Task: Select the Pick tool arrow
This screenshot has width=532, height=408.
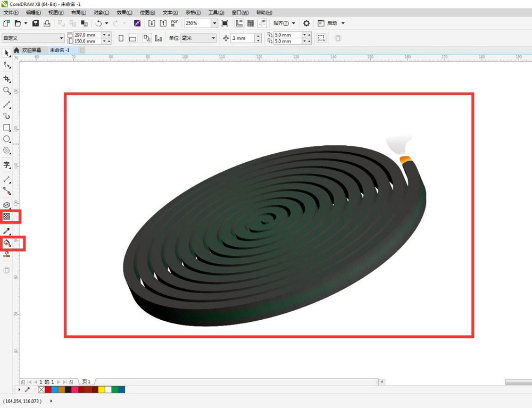Action: [x=7, y=53]
